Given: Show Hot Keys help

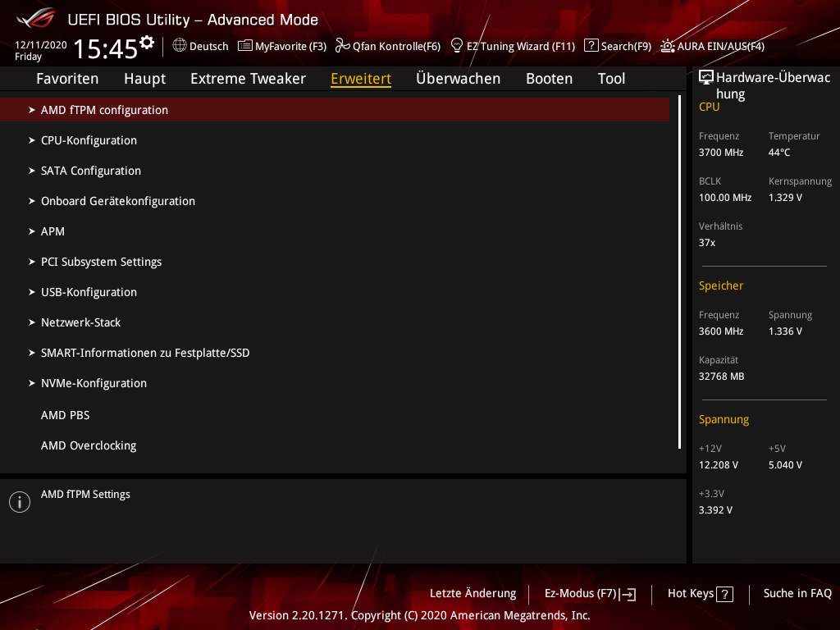Looking at the screenshot, I should pyautogui.click(x=691, y=594).
